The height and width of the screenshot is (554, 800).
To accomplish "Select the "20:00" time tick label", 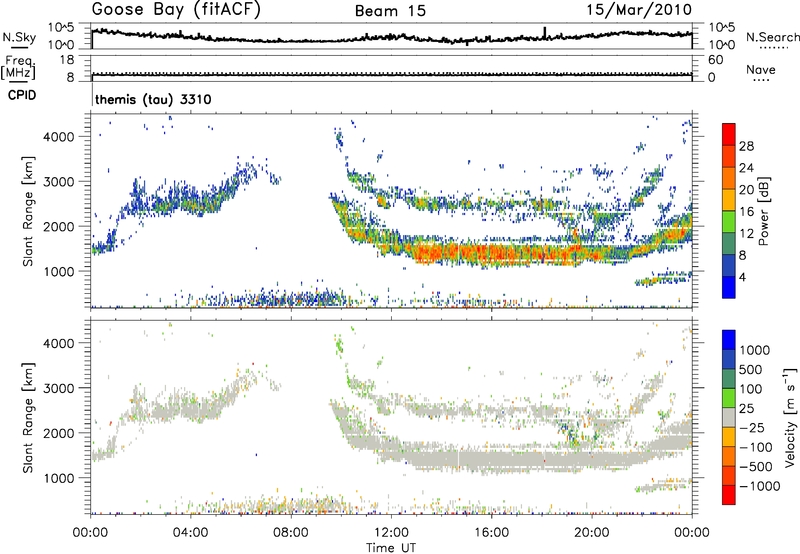I will pos(592,533).
